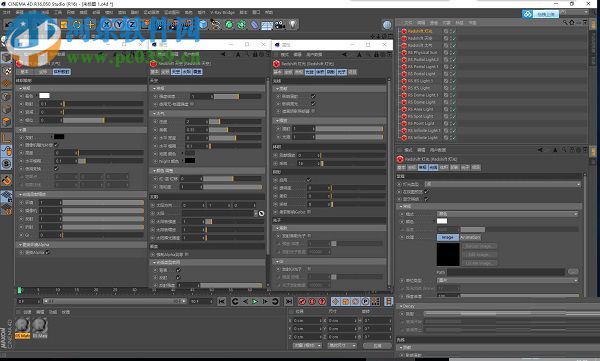Viewport: 600px width, 361px height.
Task: Click the X position field in coordinates manager
Action: click(306, 321)
